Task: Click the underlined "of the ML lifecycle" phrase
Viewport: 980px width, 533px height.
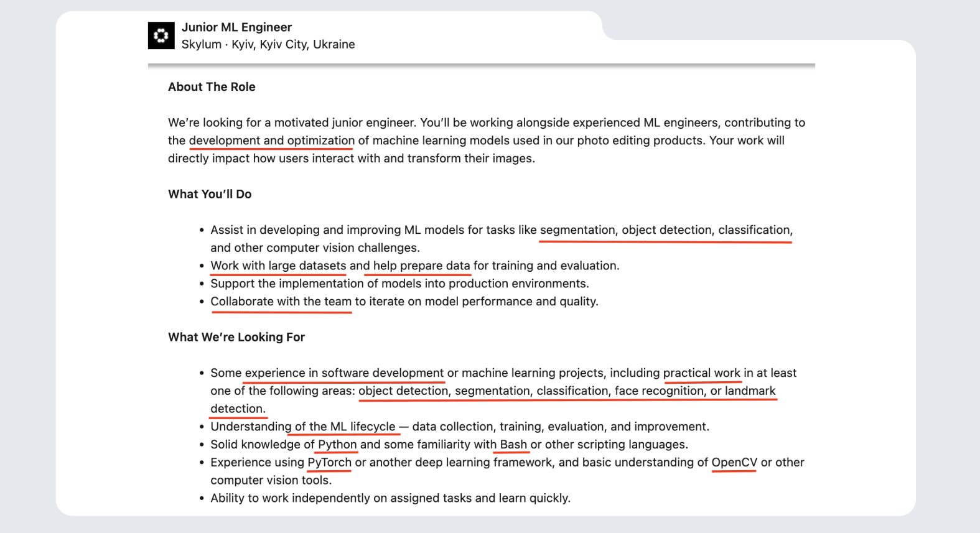Action: [x=345, y=427]
